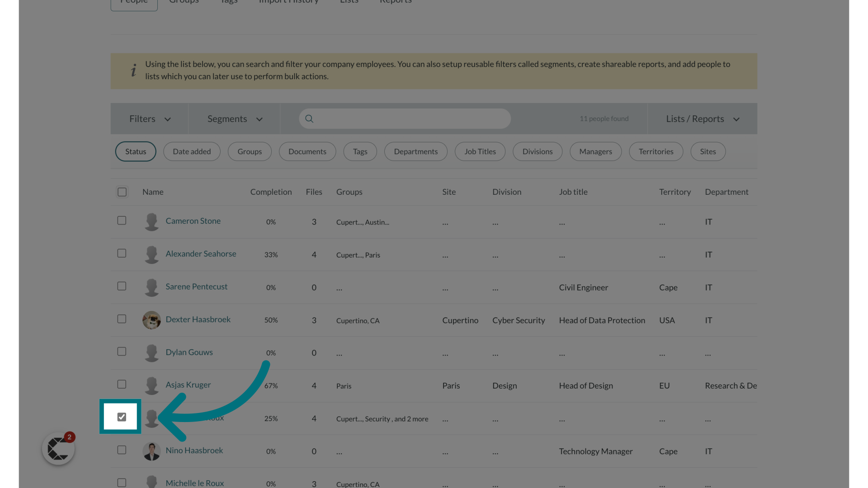
Task: Expand the Segments dropdown
Action: pyautogui.click(x=234, y=118)
